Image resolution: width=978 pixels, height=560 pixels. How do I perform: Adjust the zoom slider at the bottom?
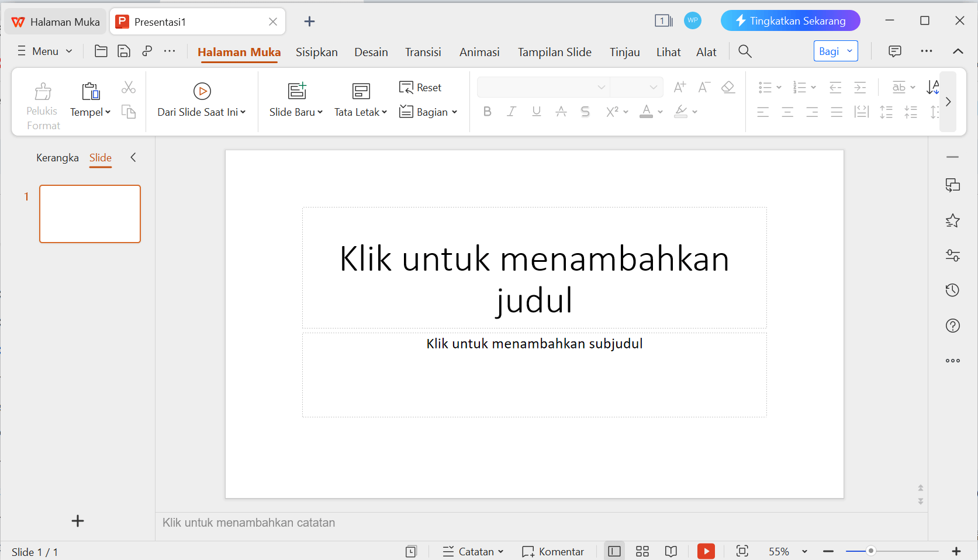coord(871,550)
